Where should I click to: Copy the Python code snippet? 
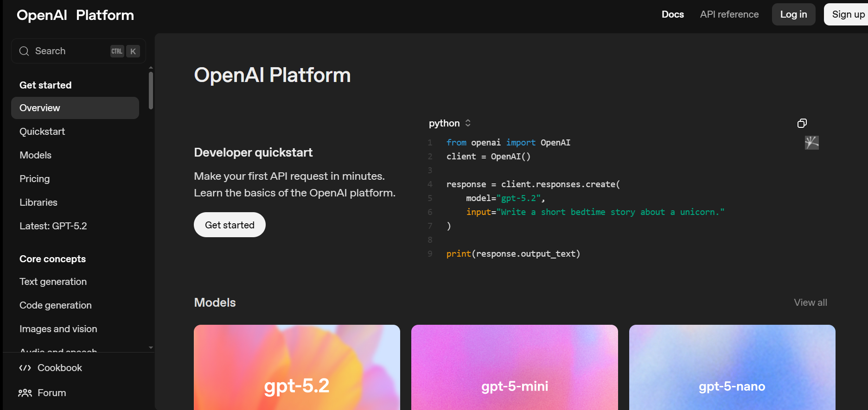(802, 123)
